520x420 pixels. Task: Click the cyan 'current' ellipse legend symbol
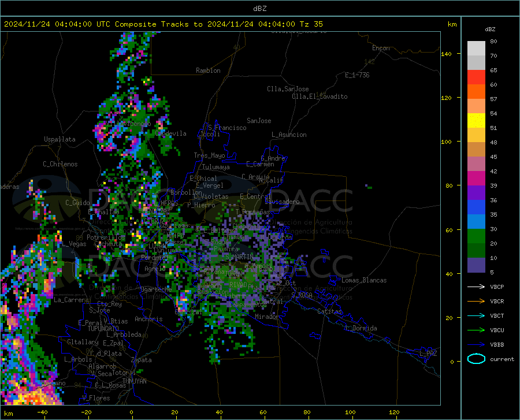click(x=476, y=359)
